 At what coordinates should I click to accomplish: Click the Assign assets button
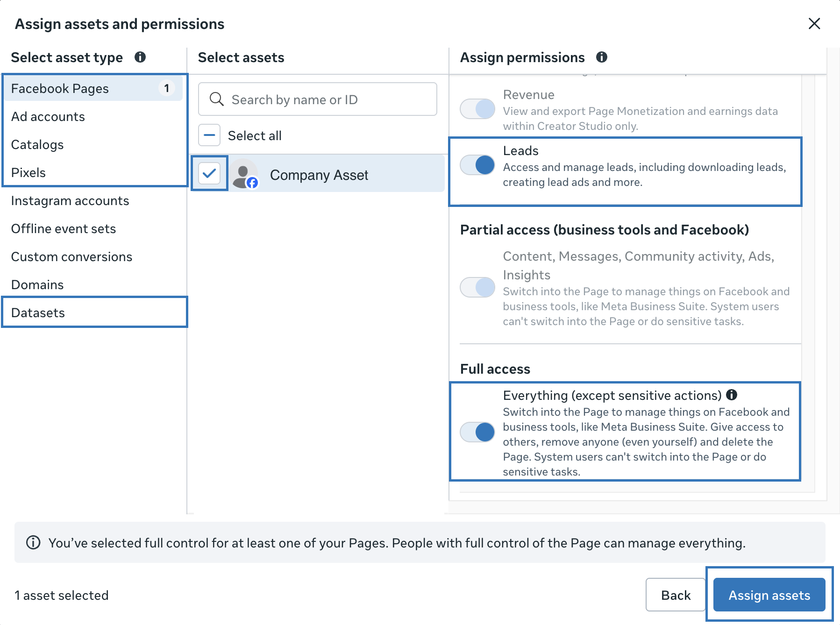[x=769, y=595]
